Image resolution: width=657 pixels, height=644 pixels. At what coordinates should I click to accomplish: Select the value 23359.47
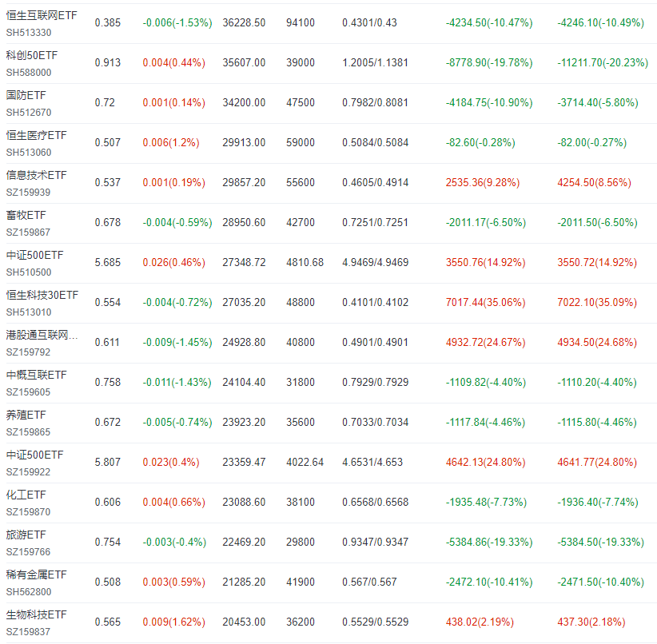244,462
